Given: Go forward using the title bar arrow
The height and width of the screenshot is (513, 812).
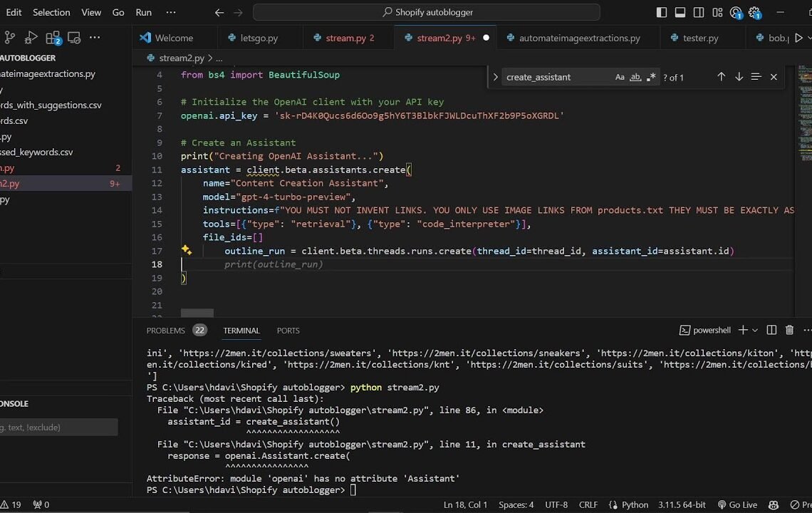Looking at the screenshot, I should coord(238,12).
